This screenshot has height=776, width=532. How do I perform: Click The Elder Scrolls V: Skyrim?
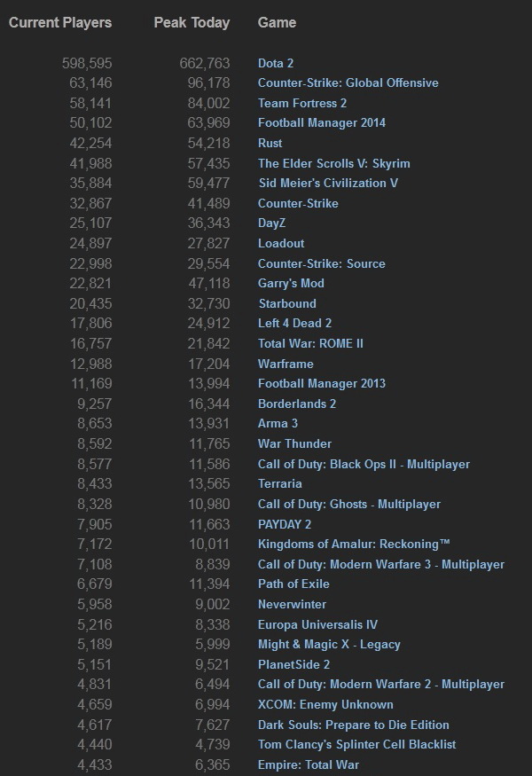[333, 163]
